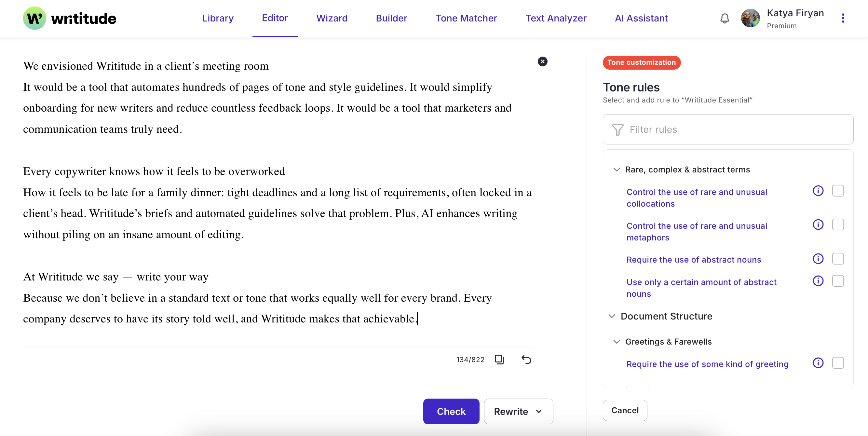Image resolution: width=868 pixels, height=436 pixels.
Task: Focus the Filter rules input field
Action: [x=728, y=129]
